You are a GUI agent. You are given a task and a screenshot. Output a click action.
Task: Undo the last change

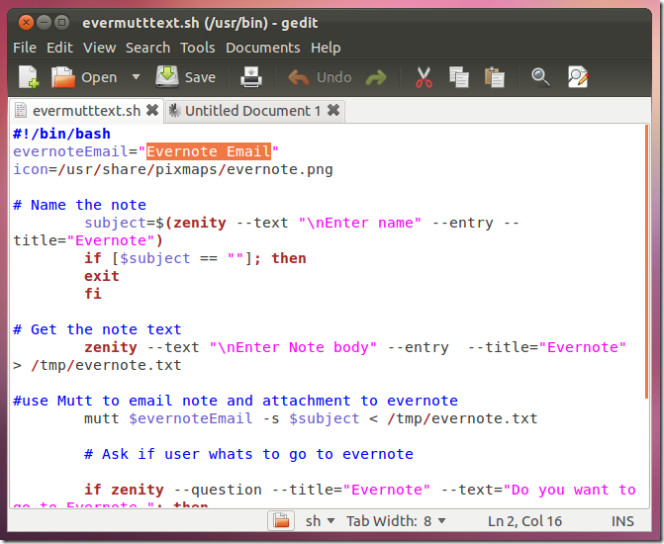point(320,77)
